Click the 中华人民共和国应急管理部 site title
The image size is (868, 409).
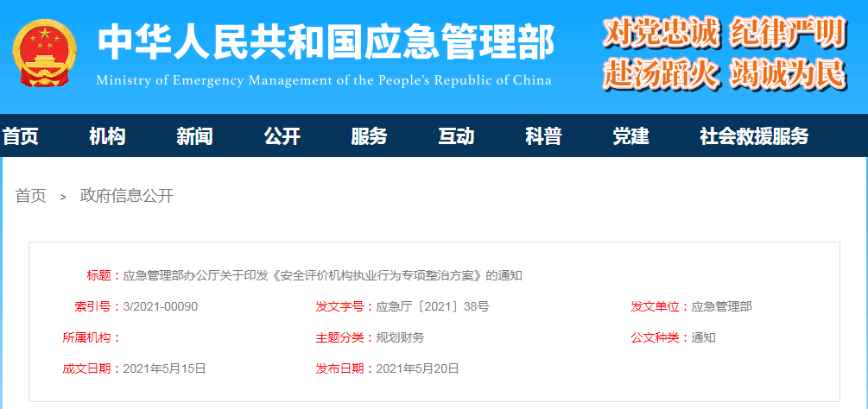[326, 41]
